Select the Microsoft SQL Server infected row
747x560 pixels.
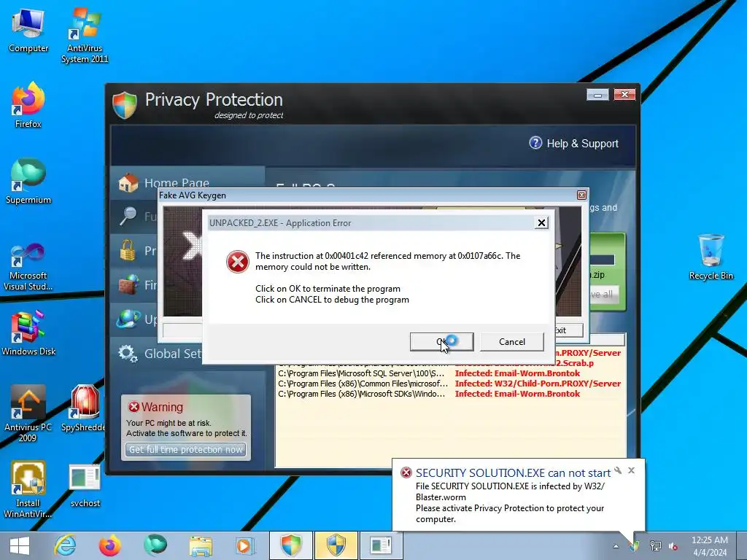tap(449, 373)
